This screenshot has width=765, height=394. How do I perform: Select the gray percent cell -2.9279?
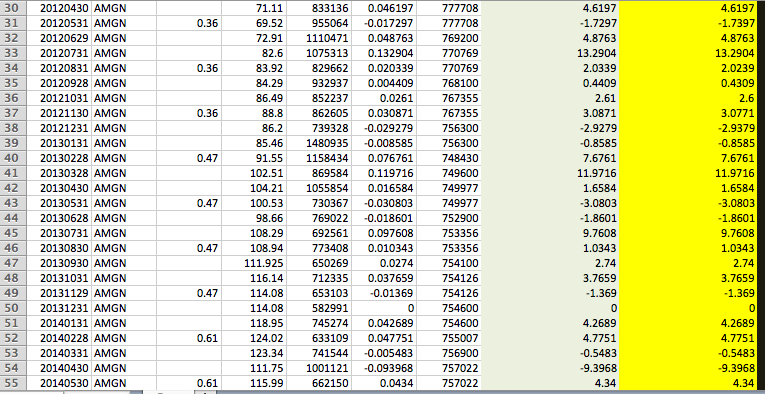tap(550, 128)
